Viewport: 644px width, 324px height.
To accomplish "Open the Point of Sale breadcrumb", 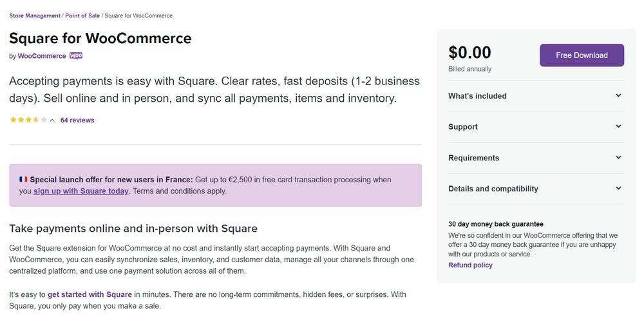I will [82, 15].
